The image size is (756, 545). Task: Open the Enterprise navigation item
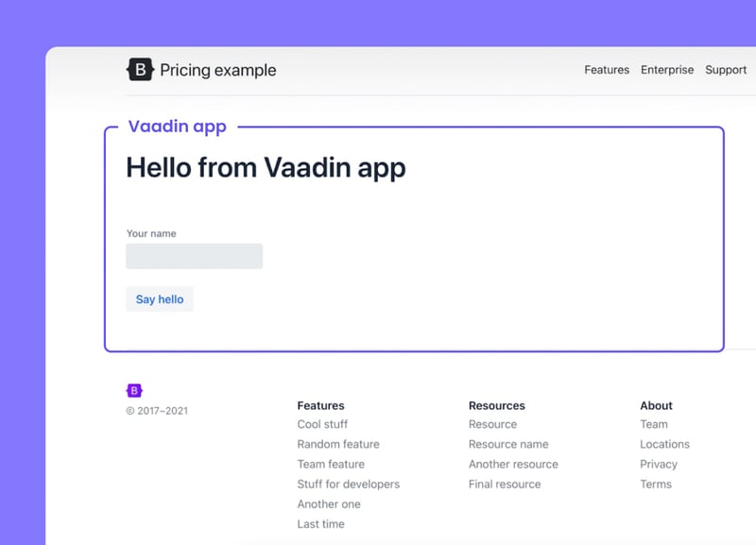point(667,69)
